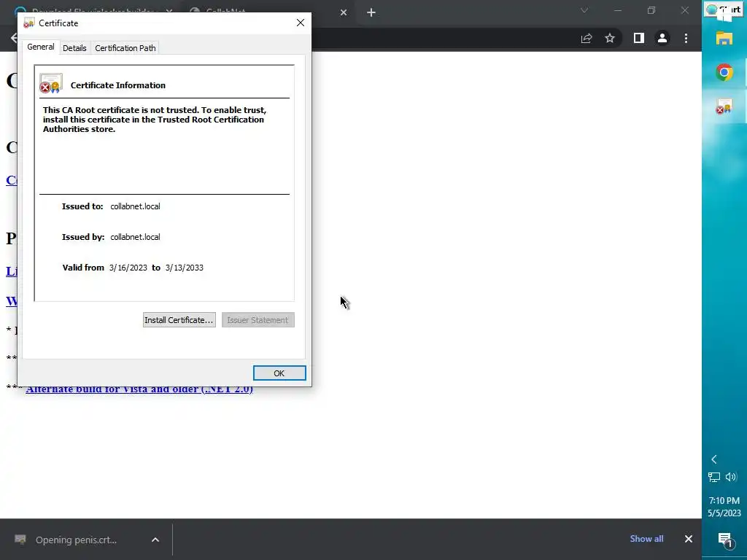This screenshot has width=747, height=560.
Task: Open the Chrome profile icon
Action: [662, 39]
